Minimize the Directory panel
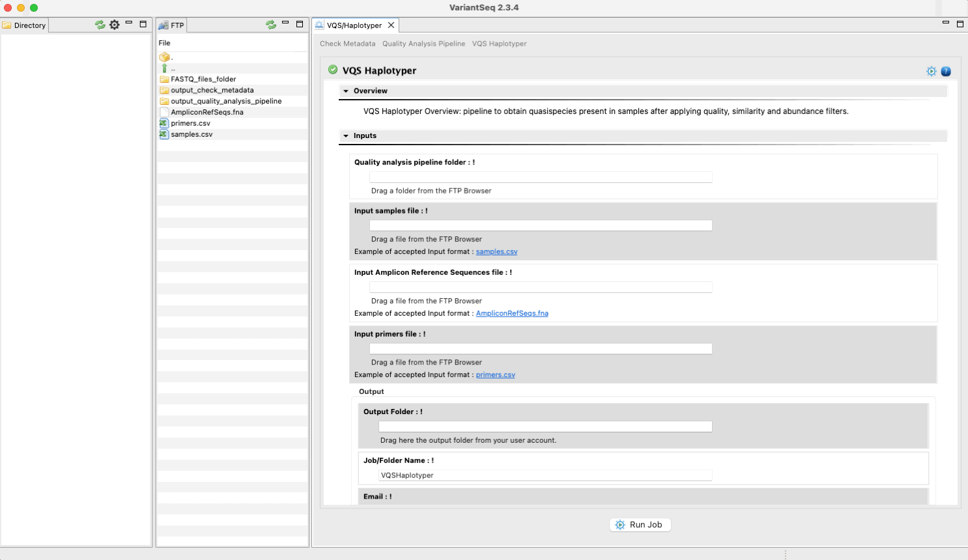This screenshot has width=968, height=560. click(129, 23)
